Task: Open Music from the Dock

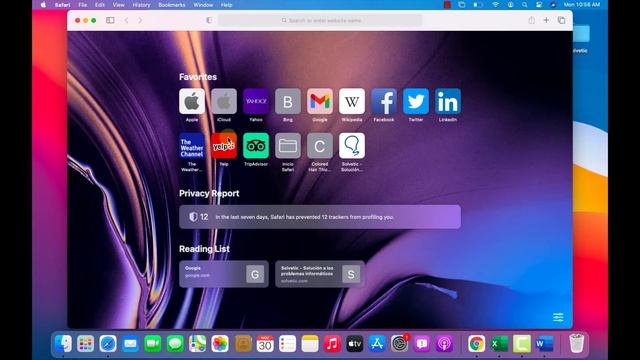Action: pyautogui.click(x=332, y=344)
